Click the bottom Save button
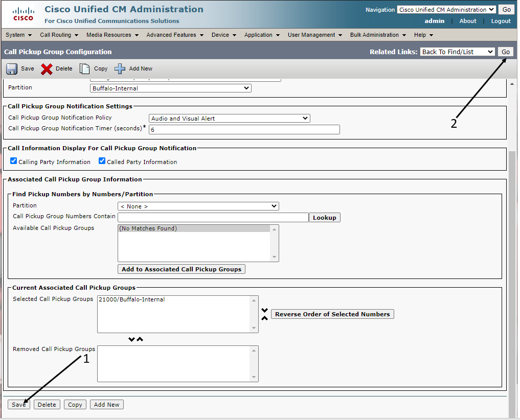The height and width of the screenshot is (420, 520). click(x=19, y=405)
